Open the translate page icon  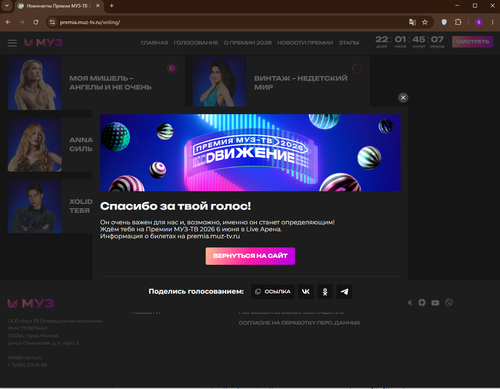point(412,22)
